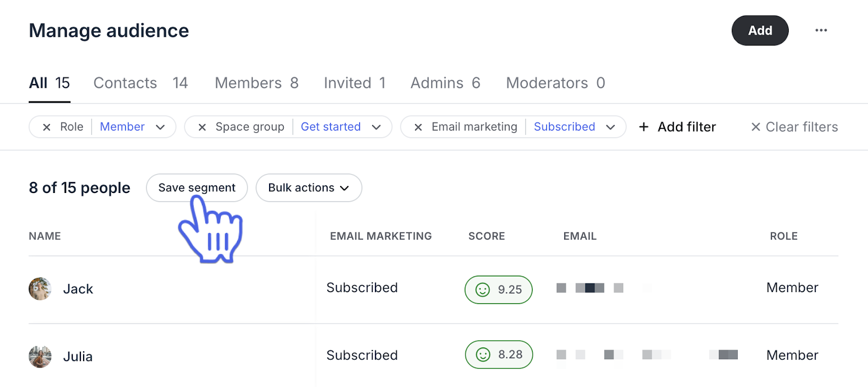This screenshot has height=387, width=868.
Task: Click the Add button
Action: [x=760, y=30]
